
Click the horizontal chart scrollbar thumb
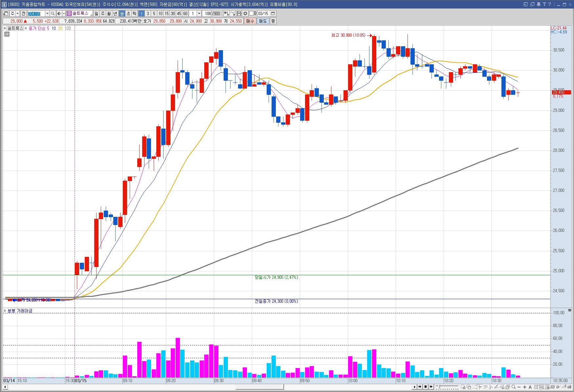click(x=260, y=387)
